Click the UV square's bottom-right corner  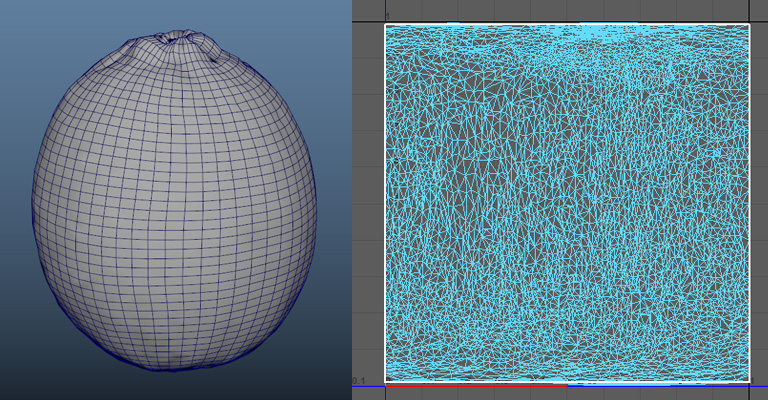(x=749, y=383)
